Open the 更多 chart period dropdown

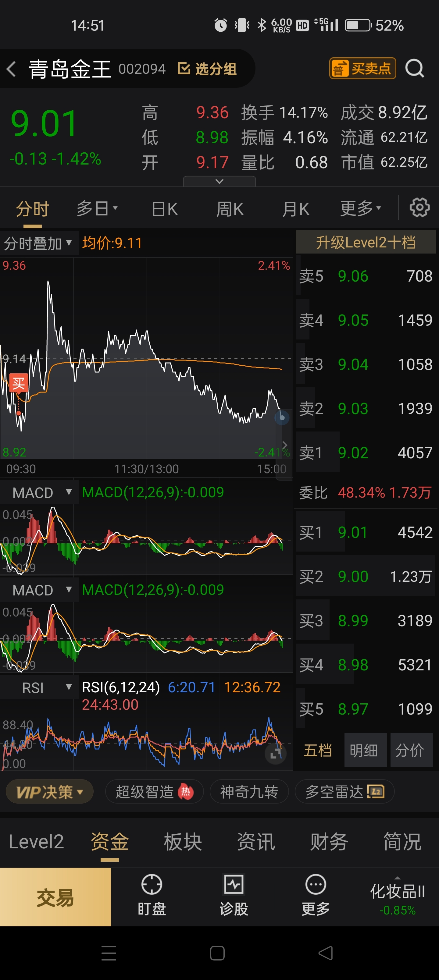pyautogui.click(x=360, y=208)
